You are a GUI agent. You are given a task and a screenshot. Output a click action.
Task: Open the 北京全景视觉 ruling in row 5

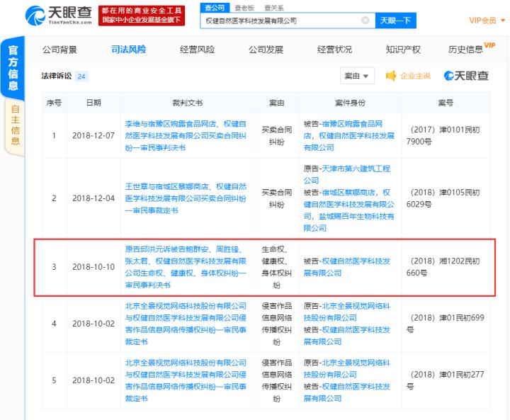coord(186,380)
